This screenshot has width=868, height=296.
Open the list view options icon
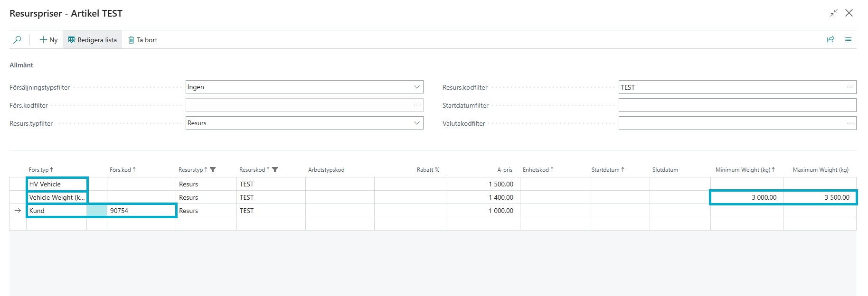coord(848,40)
